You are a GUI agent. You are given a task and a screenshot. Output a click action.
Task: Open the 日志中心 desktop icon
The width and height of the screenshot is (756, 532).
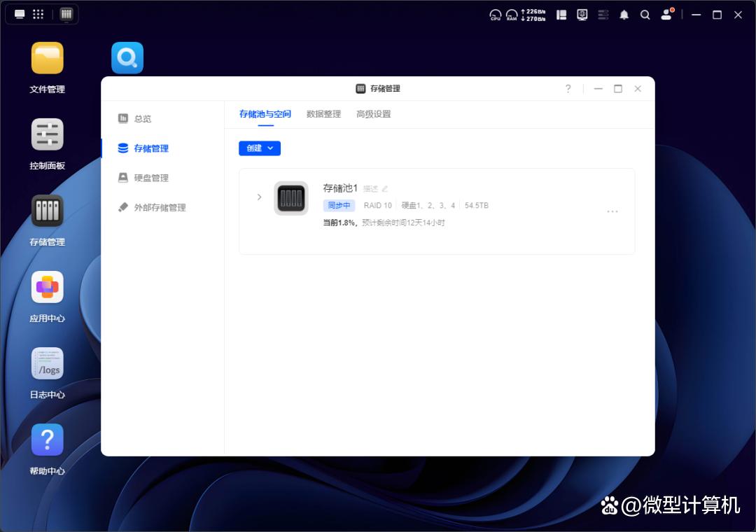point(48,363)
